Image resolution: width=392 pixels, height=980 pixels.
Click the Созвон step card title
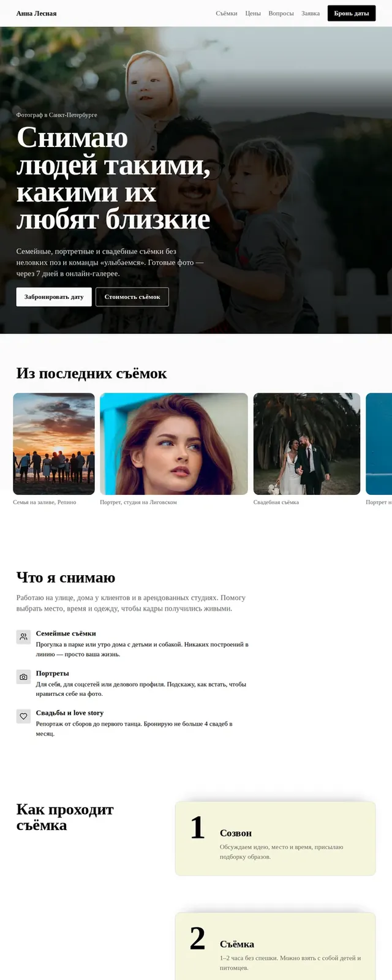pos(236,833)
